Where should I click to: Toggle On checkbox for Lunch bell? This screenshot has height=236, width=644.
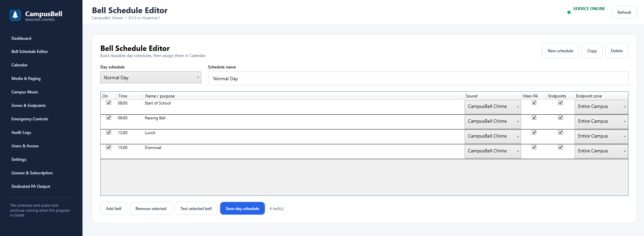click(109, 132)
